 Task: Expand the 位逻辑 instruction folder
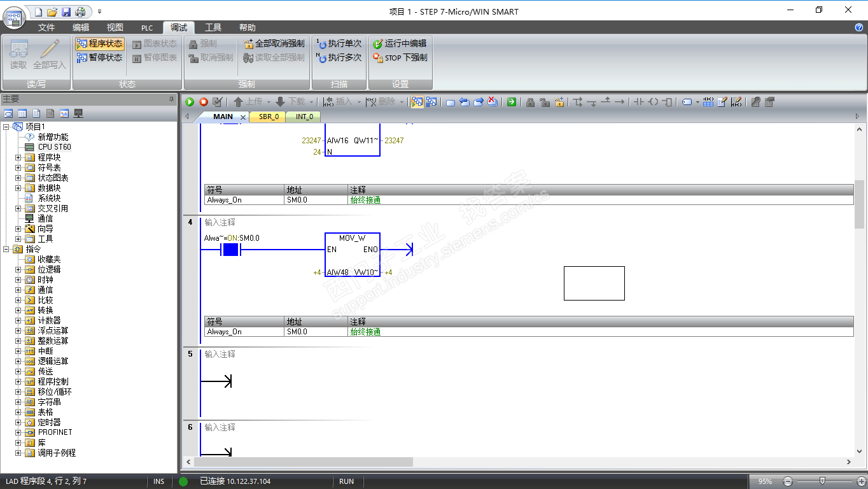coord(18,269)
